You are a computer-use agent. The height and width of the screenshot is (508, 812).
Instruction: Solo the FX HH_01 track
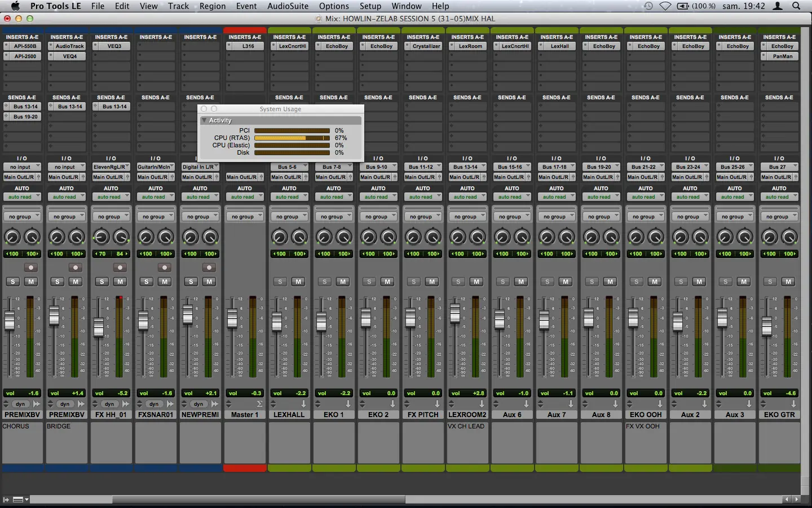(101, 282)
